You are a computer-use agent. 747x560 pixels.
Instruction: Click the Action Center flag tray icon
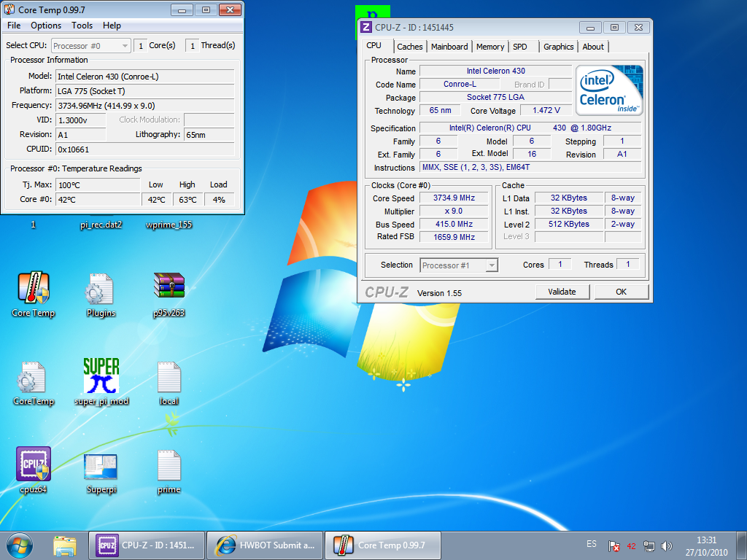[x=614, y=546]
